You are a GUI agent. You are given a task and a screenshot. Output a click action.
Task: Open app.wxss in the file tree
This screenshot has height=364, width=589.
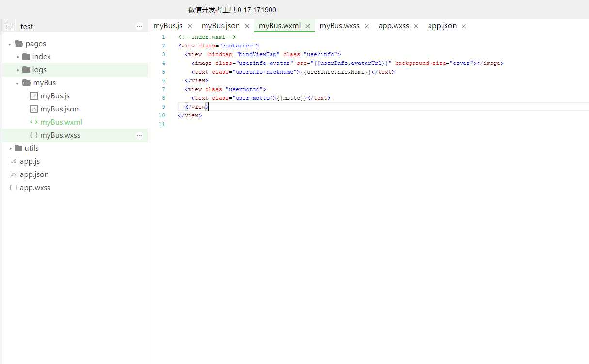click(x=35, y=188)
